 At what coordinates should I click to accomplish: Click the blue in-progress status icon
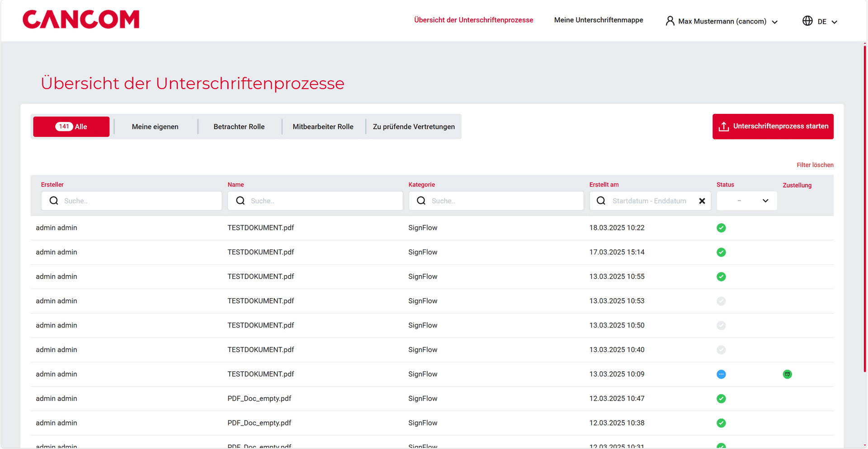tap(721, 374)
